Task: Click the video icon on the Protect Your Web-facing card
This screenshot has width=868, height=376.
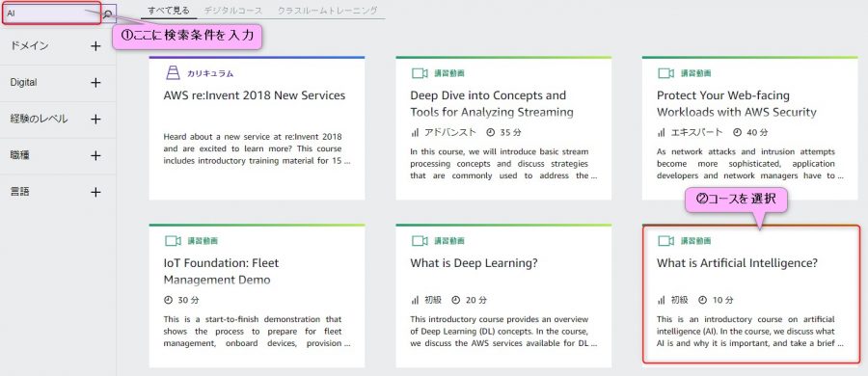Action: pyautogui.click(x=665, y=73)
